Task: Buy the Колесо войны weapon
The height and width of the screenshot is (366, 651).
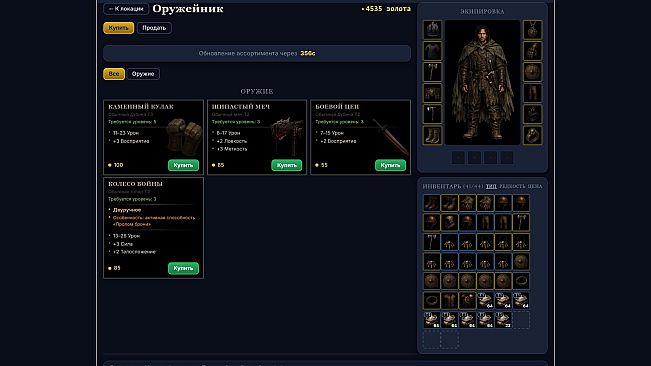Action: tap(183, 268)
